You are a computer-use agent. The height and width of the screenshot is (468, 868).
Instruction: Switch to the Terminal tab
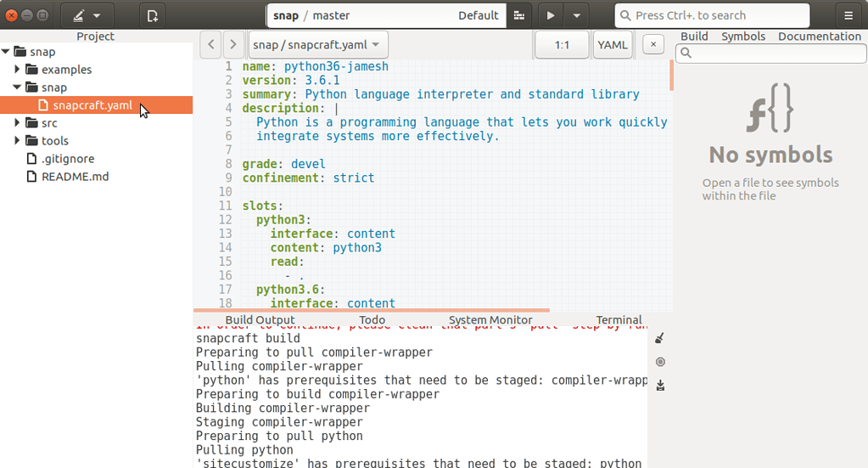(619, 320)
